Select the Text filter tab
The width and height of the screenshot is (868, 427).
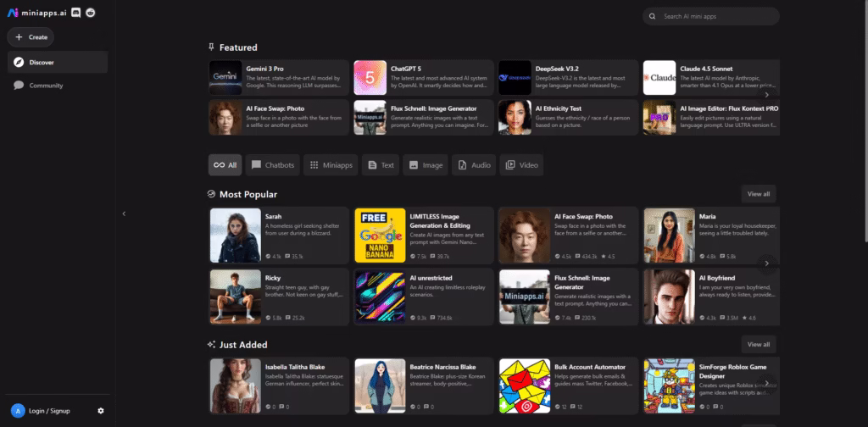pyautogui.click(x=381, y=165)
